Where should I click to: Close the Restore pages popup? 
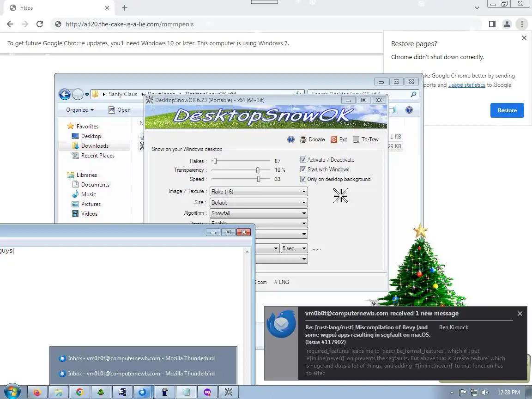(x=524, y=38)
